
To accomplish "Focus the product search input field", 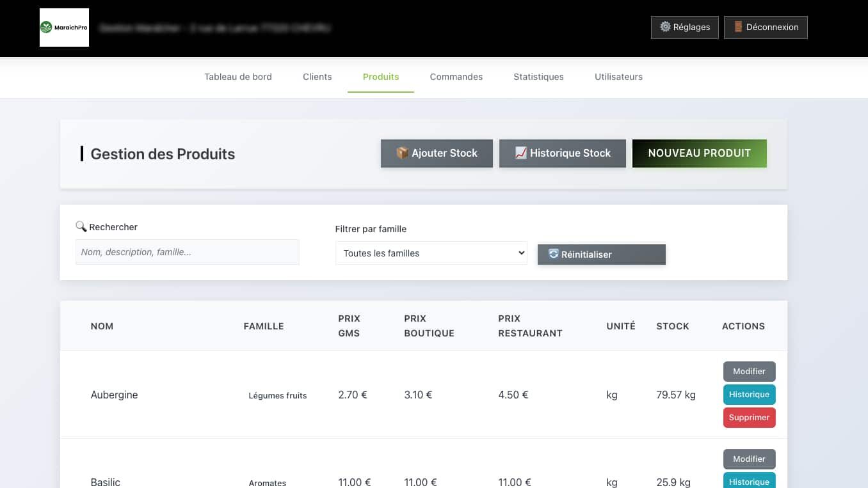I will pos(187,252).
